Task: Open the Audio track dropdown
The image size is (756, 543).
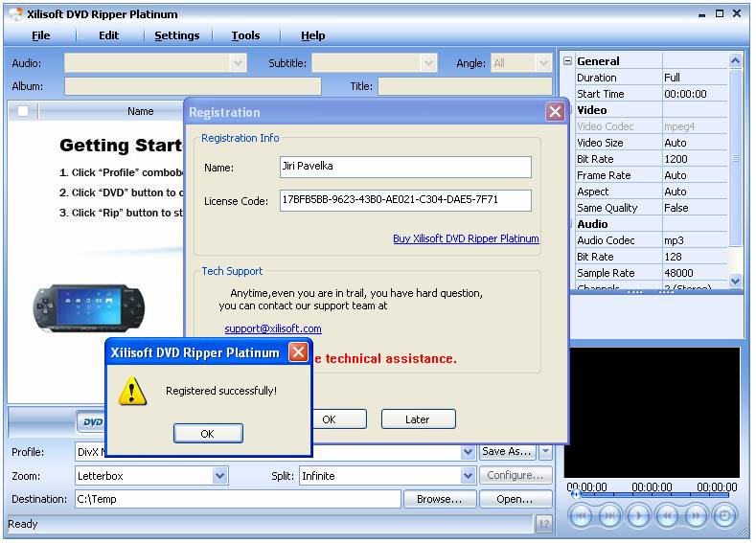Action: pyautogui.click(x=238, y=63)
